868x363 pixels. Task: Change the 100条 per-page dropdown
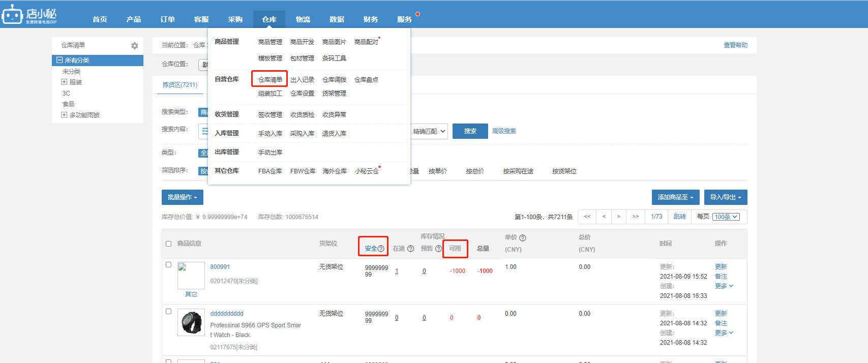[726, 217]
